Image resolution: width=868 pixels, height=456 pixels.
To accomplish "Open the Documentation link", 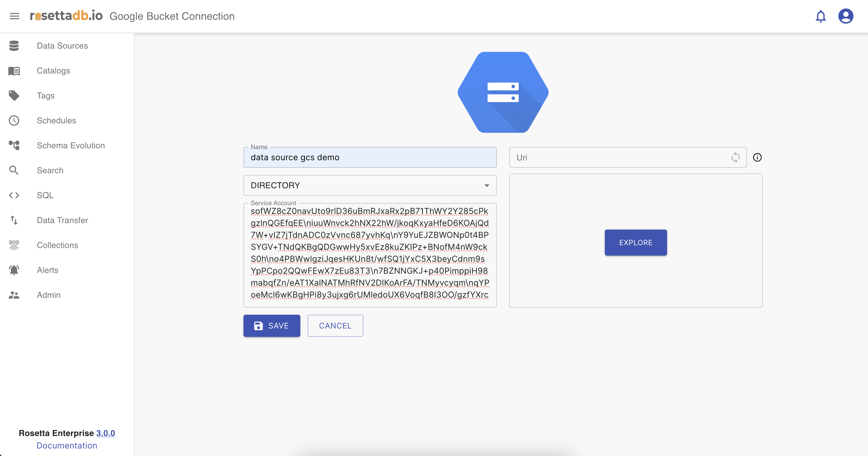I will pos(67,446).
